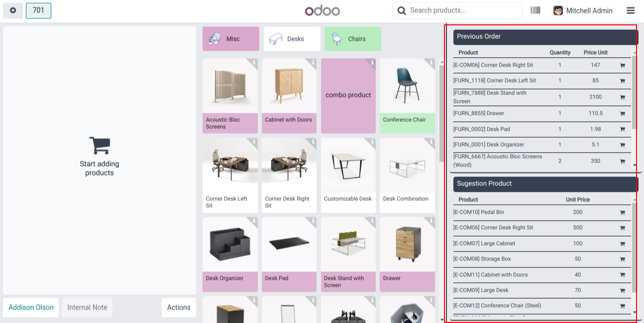This screenshot has height=323, width=644.
Task: Open info icon on Desk Combination card
Action: 431,142
